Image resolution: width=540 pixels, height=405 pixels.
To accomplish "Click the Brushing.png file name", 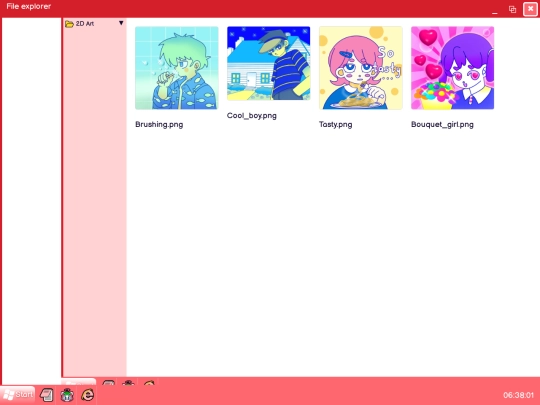I will tap(159, 124).
